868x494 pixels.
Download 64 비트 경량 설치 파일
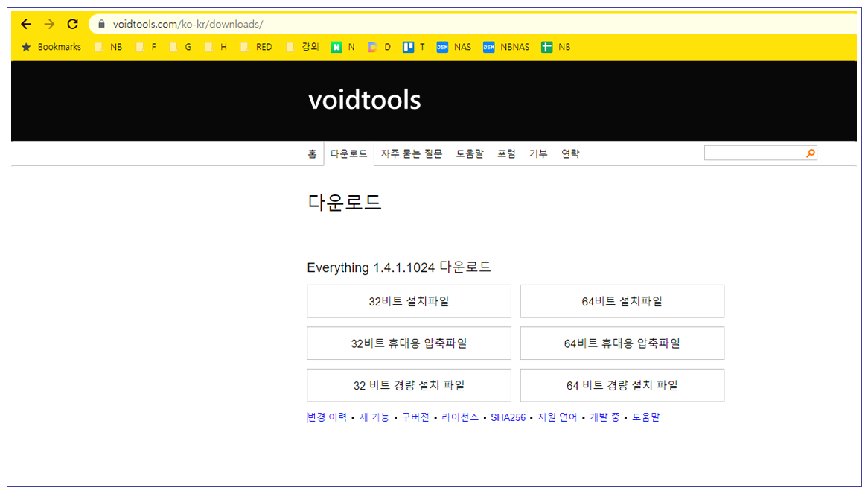pyautogui.click(x=622, y=385)
